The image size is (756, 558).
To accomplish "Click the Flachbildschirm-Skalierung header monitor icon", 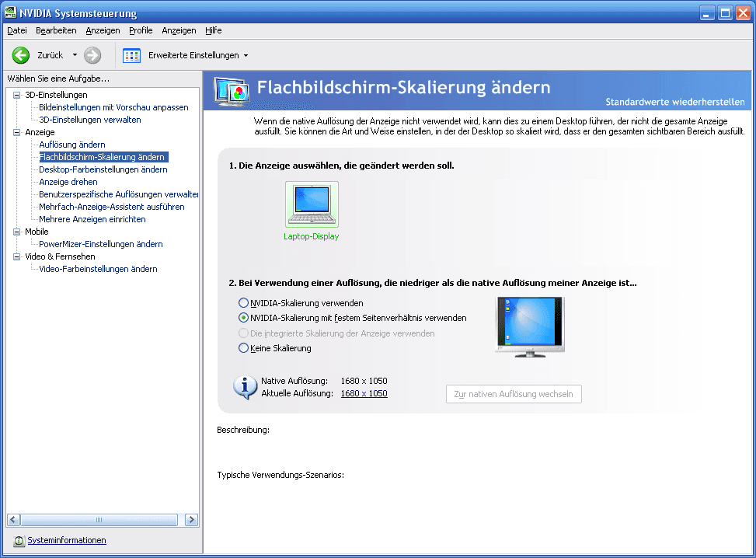I will [232, 91].
